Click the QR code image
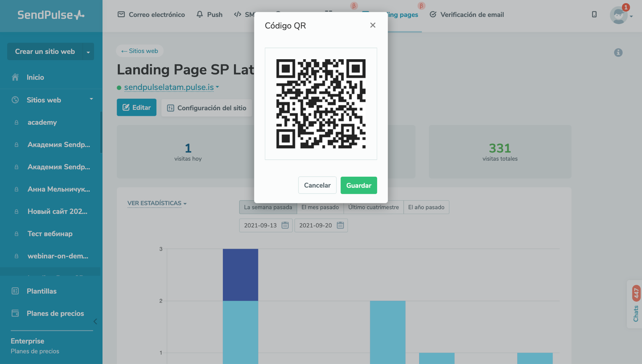The image size is (642, 364). [321, 104]
